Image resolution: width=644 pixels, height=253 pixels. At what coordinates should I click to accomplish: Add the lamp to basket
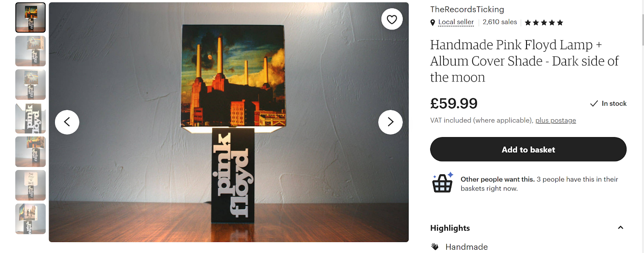[x=528, y=149]
